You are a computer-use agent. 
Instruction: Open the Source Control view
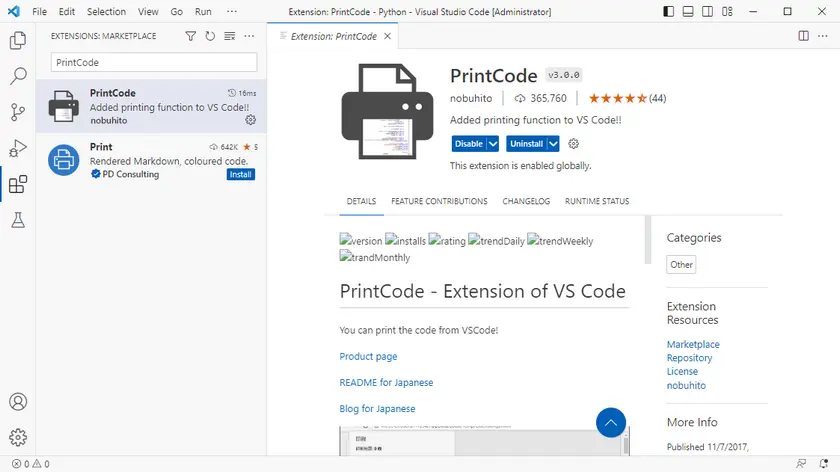18,112
